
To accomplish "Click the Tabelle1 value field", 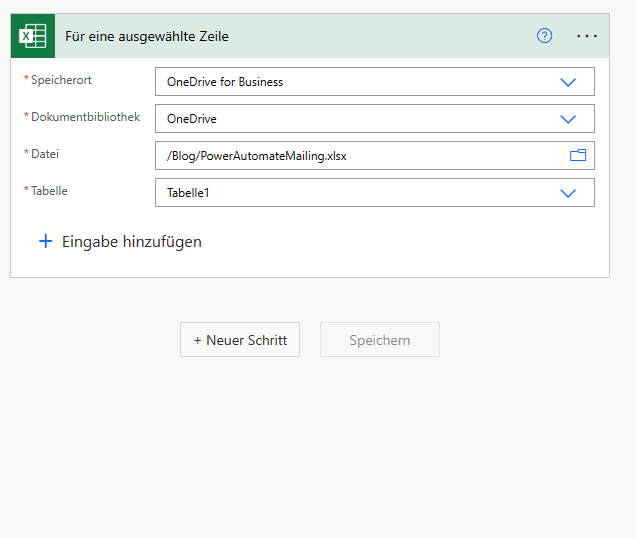I will coord(375,192).
